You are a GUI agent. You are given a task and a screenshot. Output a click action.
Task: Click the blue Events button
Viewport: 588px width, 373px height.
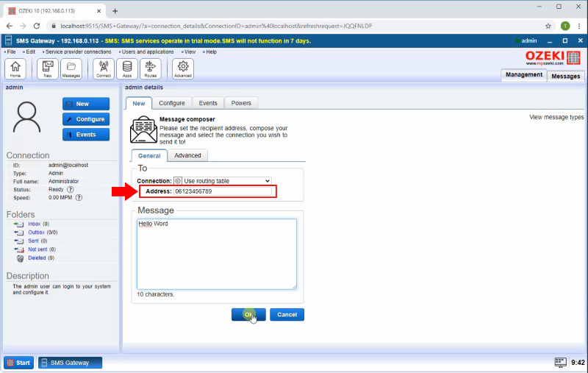point(86,135)
